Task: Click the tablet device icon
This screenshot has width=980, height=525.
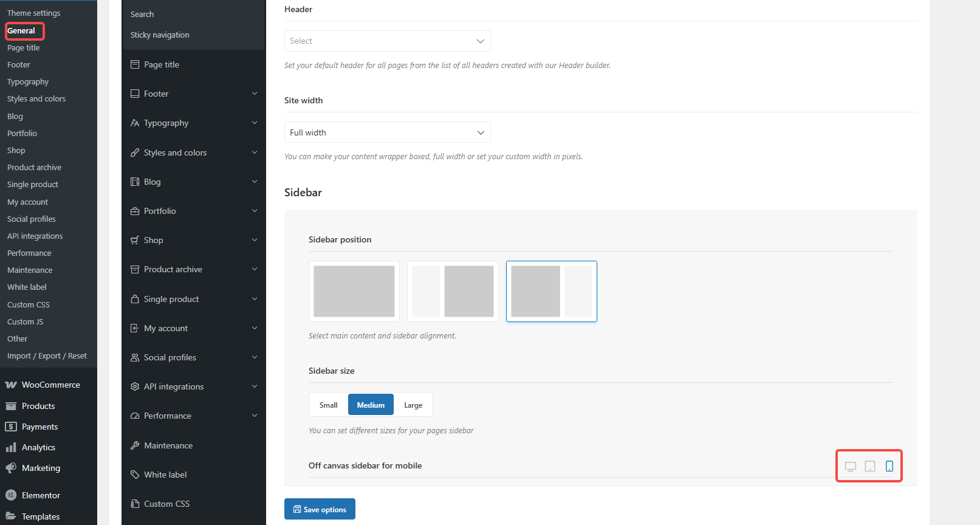Action: tap(870, 466)
